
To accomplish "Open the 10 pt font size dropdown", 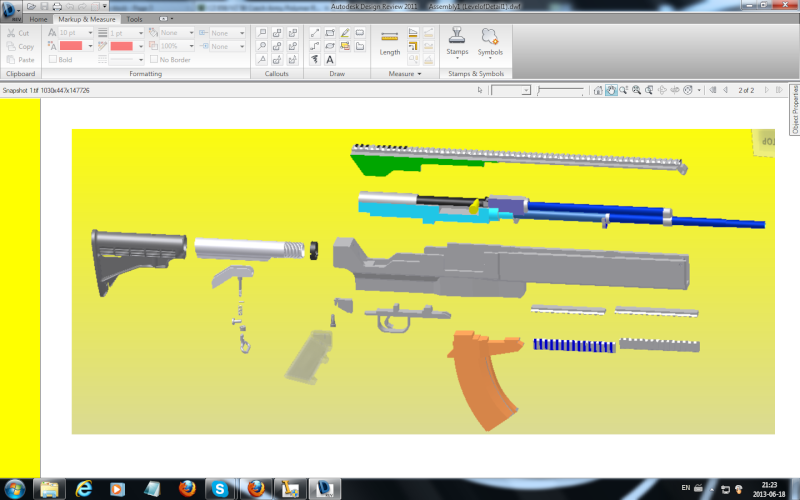I will (90, 33).
